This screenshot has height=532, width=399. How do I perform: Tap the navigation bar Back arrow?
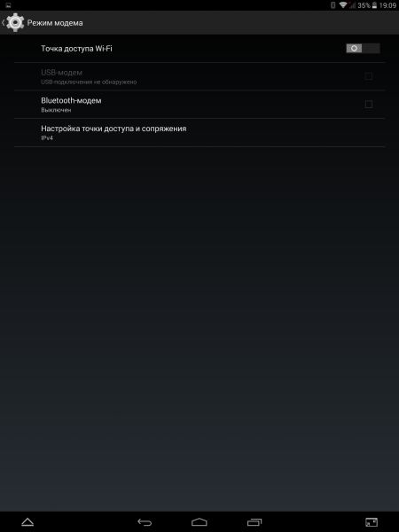pos(145,522)
